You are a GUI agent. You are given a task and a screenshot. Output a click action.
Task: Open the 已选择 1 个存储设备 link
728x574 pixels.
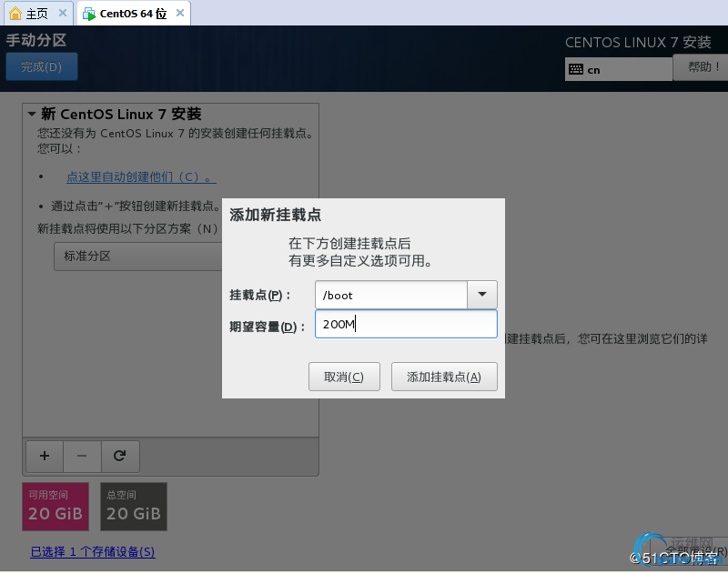(93, 552)
